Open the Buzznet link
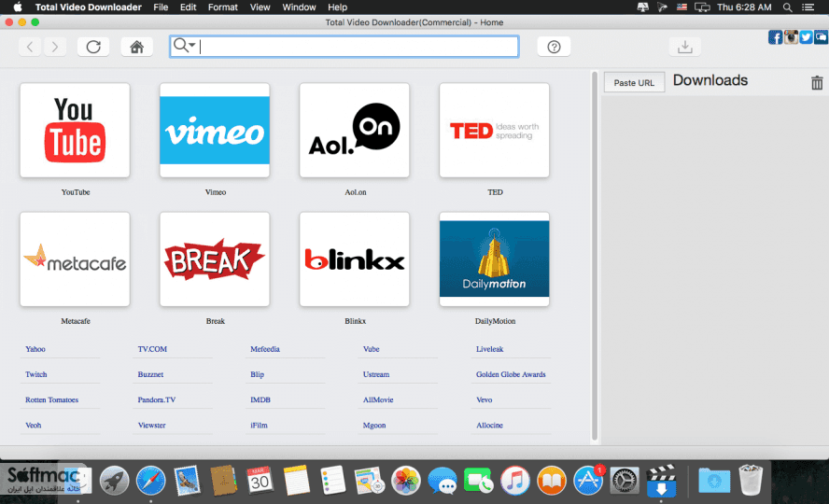 150,374
